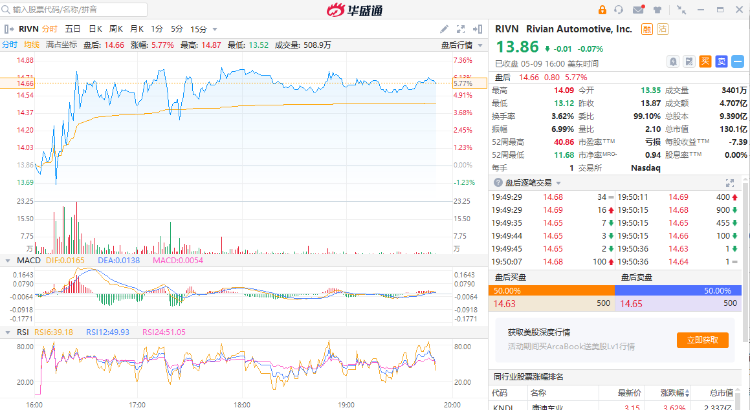Viewport: 750px width, 410px height.
Task: Click the 华盛通 logo
Action: pyautogui.click(x=355, y=10)
